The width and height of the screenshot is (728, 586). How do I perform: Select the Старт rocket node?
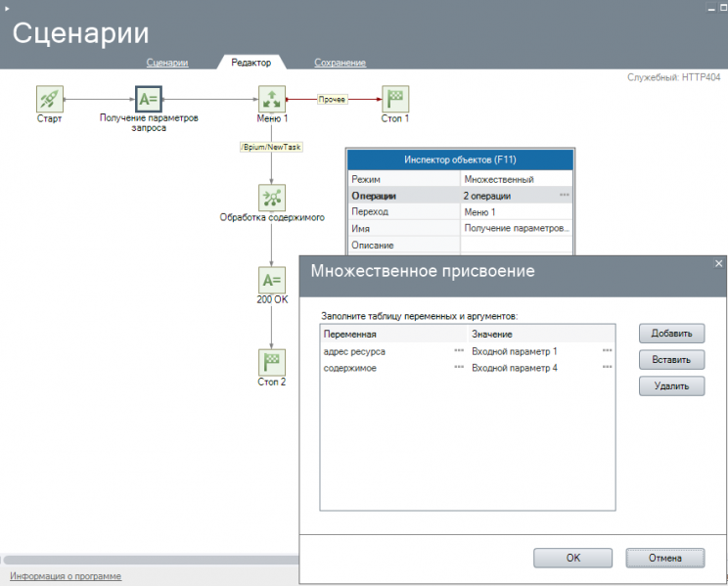point(50,99)
